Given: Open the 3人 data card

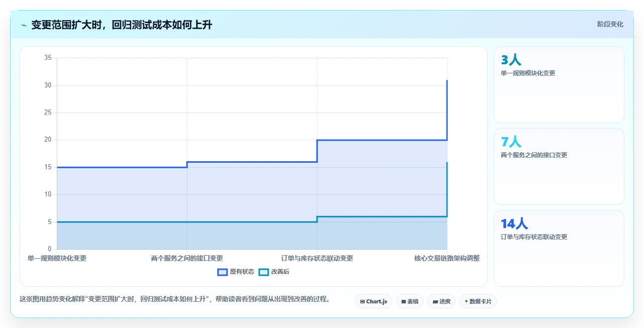Looking at the screenshot, I should (559, 84).
